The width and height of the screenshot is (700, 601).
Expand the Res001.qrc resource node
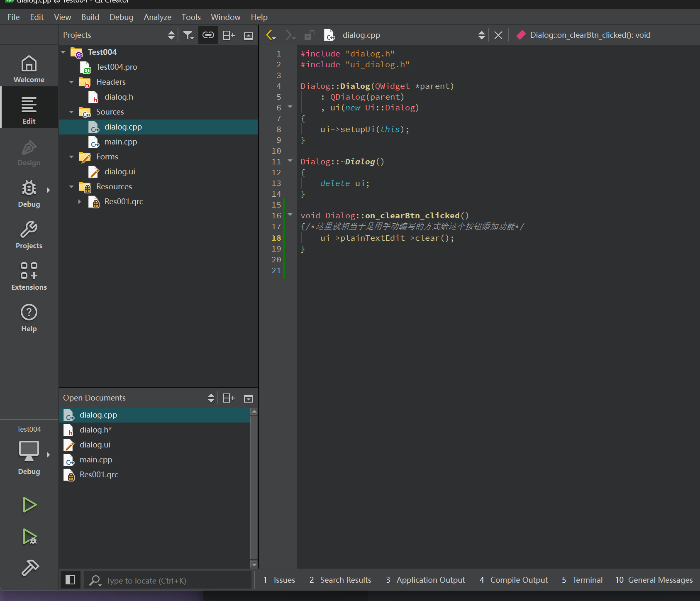tap(80, 202)
